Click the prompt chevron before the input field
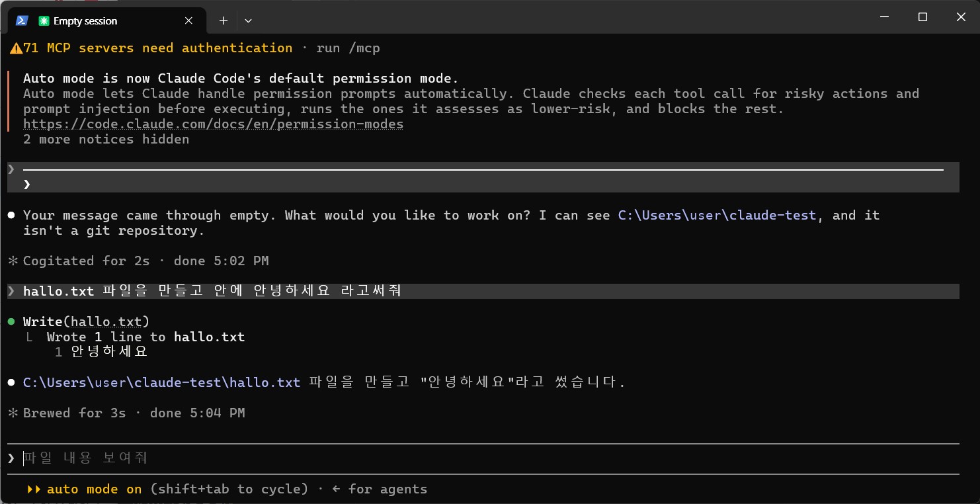Screen dimensions: 980x504 (x=11, y=458)
